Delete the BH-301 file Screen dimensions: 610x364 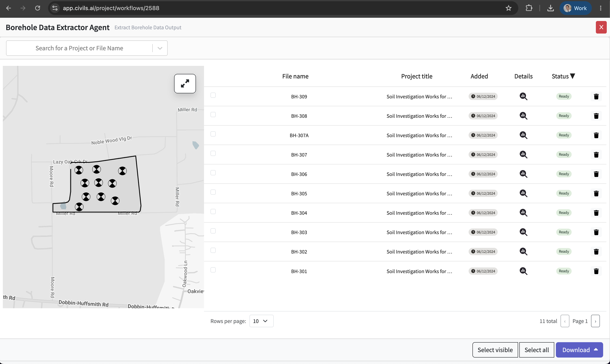[596, 271]
